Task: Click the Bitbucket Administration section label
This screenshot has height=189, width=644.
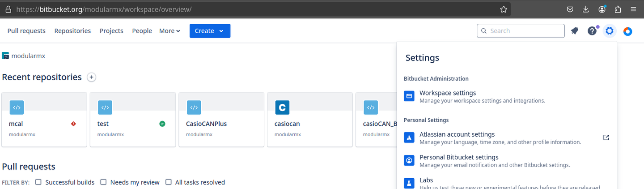Action: (x=436, y=78)
